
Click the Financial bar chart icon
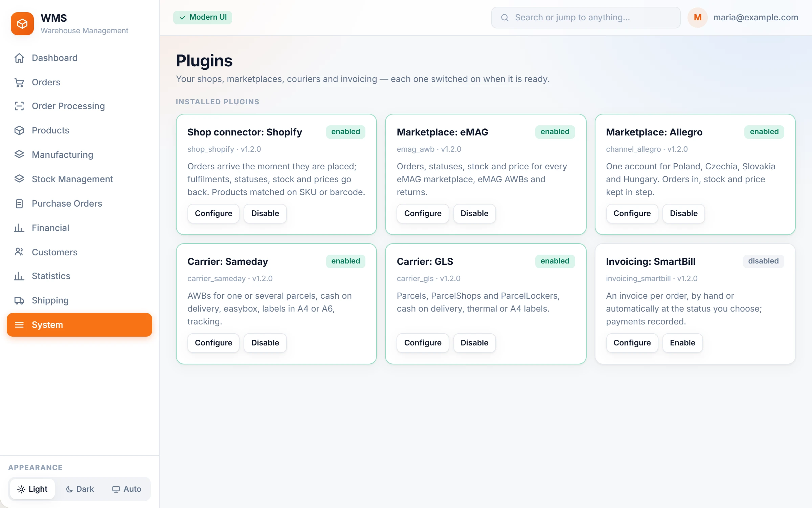click(19, 228)
